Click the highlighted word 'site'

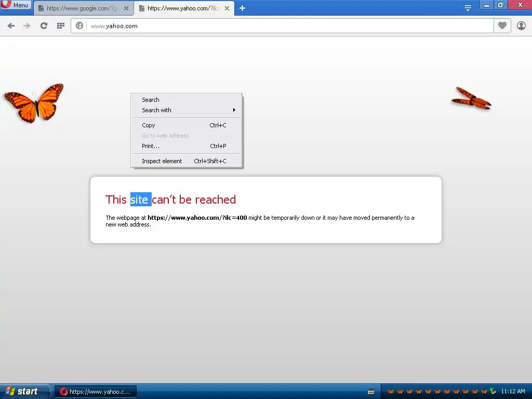coord(140,199)
